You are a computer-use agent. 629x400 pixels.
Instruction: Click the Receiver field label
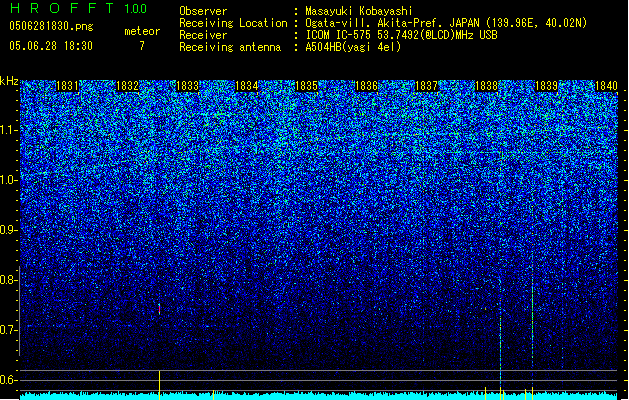(x=203, y=35)
